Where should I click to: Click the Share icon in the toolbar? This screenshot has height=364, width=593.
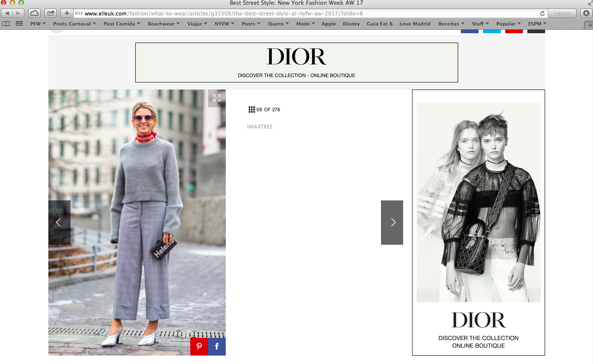[51, 13]
